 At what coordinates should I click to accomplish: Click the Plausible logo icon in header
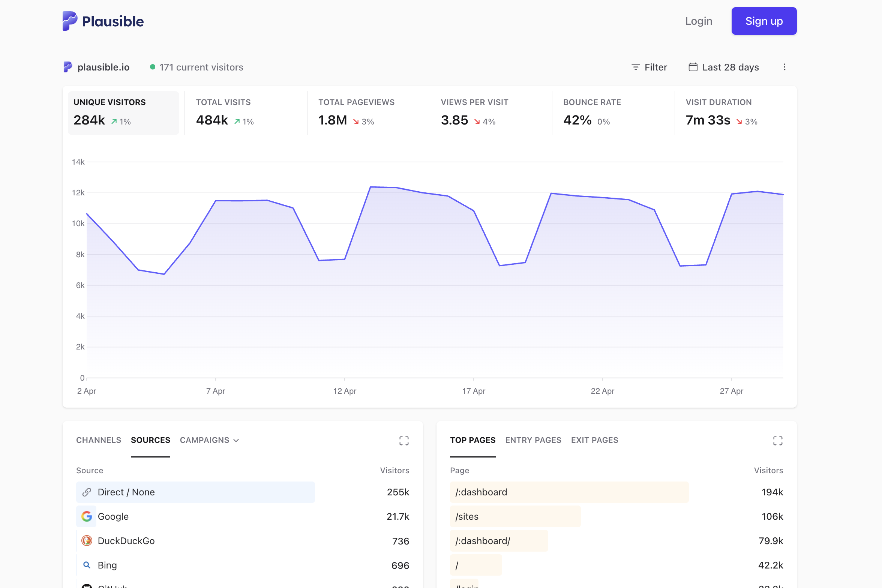(x=70, y=21)
